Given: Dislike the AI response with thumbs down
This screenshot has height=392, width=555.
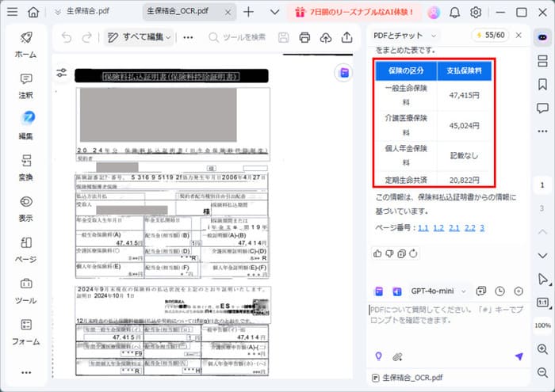Looking at the screenshot, I should click(390, 253).
